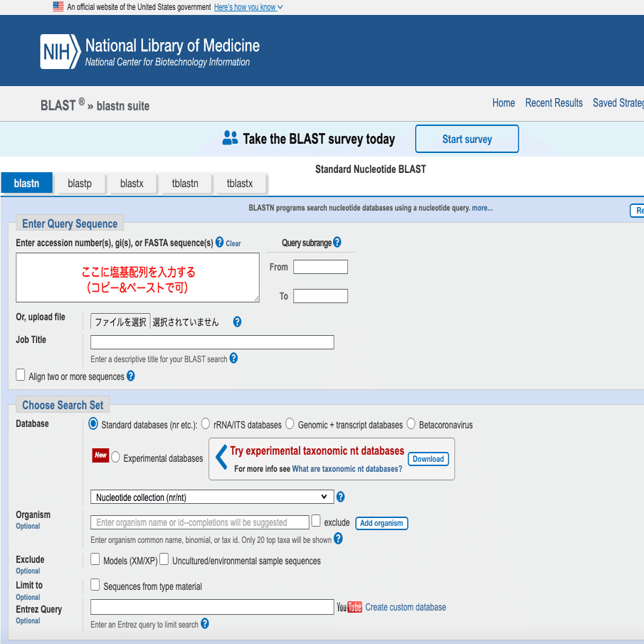The image size is (644, 644).
Task: Open Create custom database link
Action: click(406, 607)
